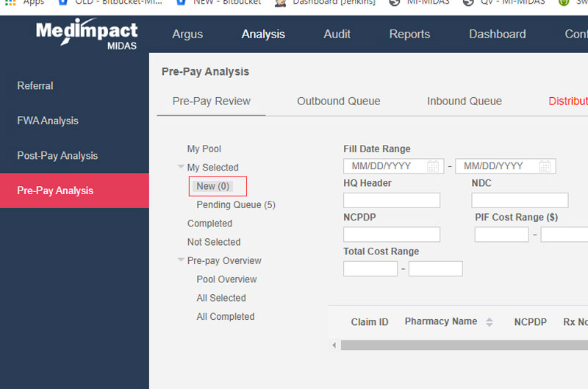
Task: Select the New (0) tree item
Action: [212, 186]
